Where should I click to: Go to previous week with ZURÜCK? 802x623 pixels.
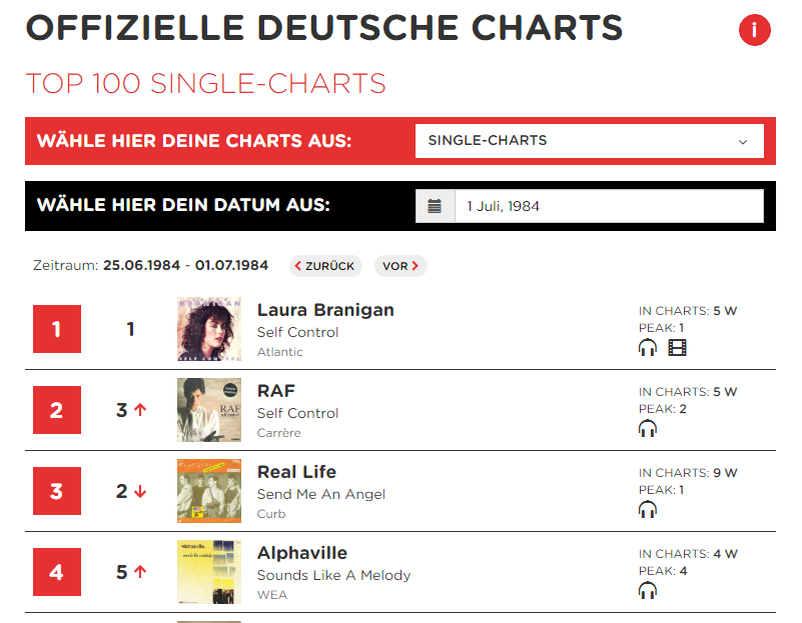point(325,266)
